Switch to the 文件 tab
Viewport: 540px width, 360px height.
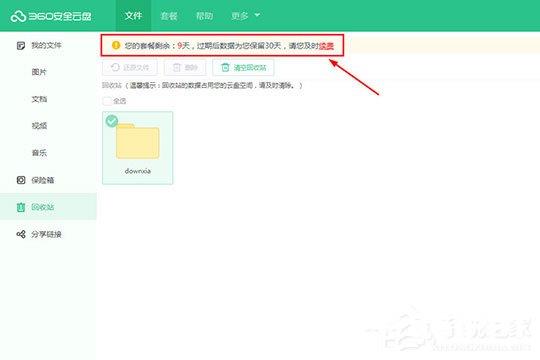[x=133, y=16]
